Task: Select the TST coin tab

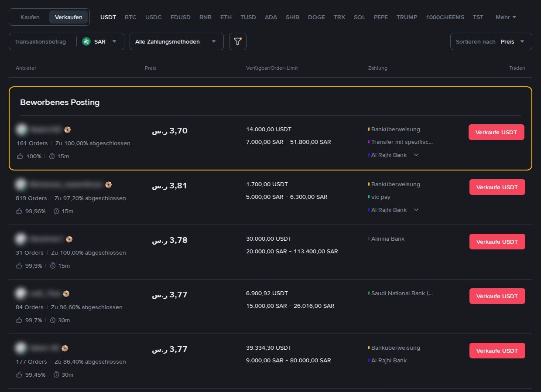Action: [478, 17]
